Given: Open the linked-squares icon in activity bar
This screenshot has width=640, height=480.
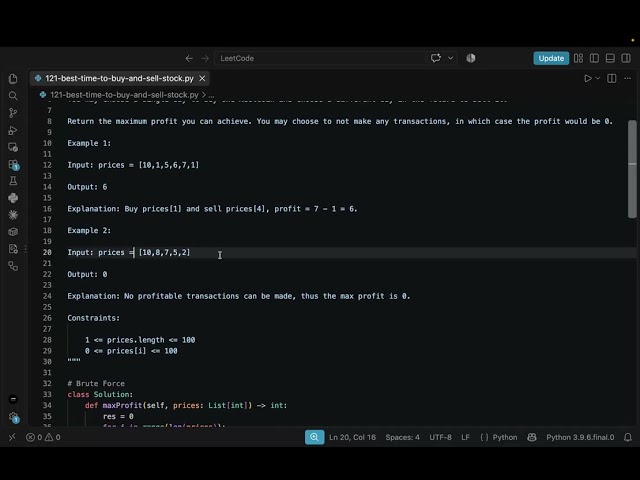Looking at the screenshot, I should coord(13,266).
